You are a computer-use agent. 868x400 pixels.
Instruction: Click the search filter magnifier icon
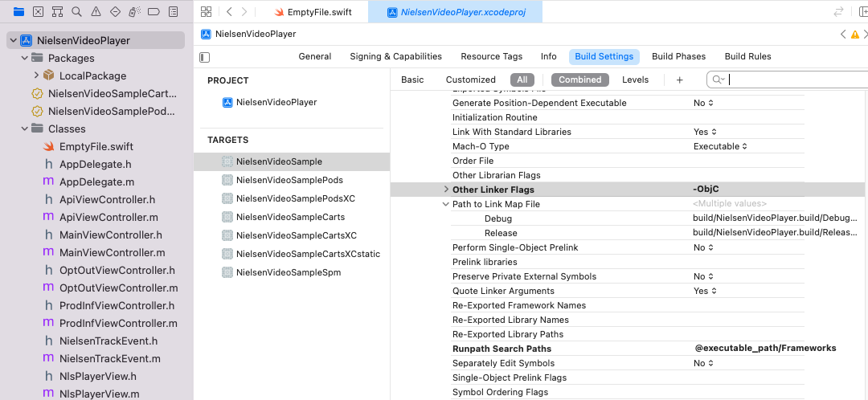pyautogui.click(x=718, y=80)
